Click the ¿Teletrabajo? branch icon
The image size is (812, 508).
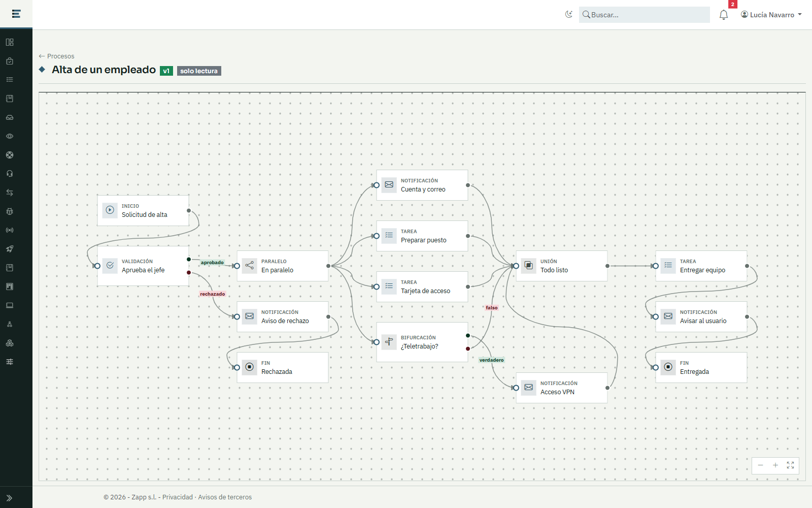389,342
